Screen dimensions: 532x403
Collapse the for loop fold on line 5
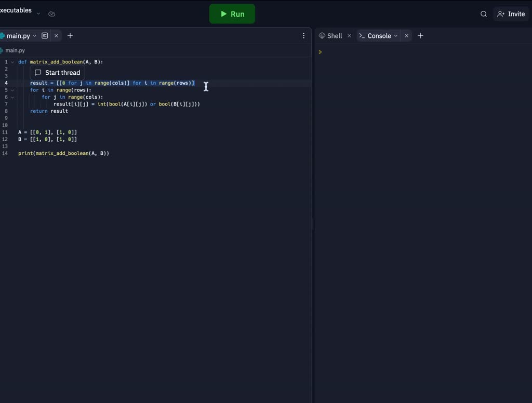(12, 90)
